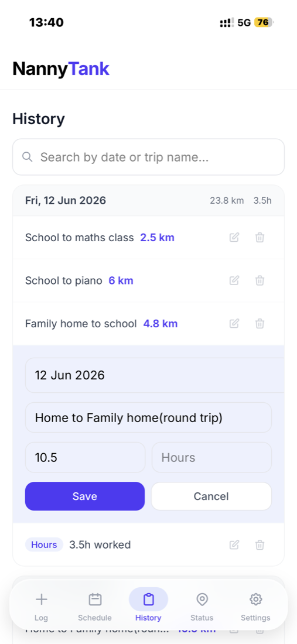Focus the search by date field
297x644 pixels.
pos(148,157)
